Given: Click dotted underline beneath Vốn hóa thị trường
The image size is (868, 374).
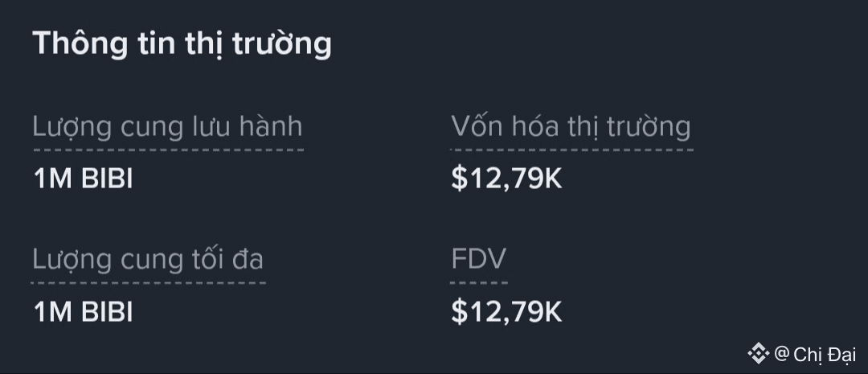Looking at the screenshot, I should tap(571, 150).
